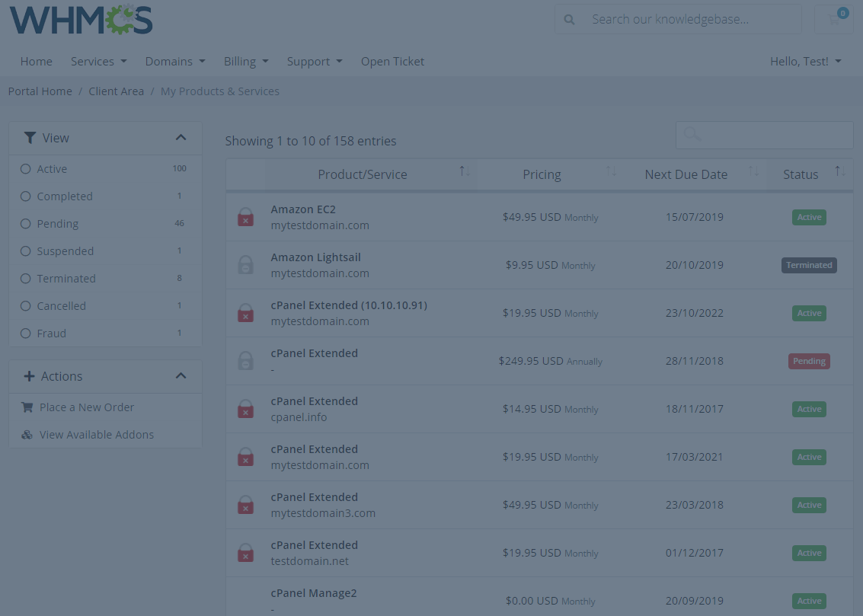Viewport: 863px width, 616px height.
Task: Click the shopping cart icon in the header
Action: coord(835,19)
